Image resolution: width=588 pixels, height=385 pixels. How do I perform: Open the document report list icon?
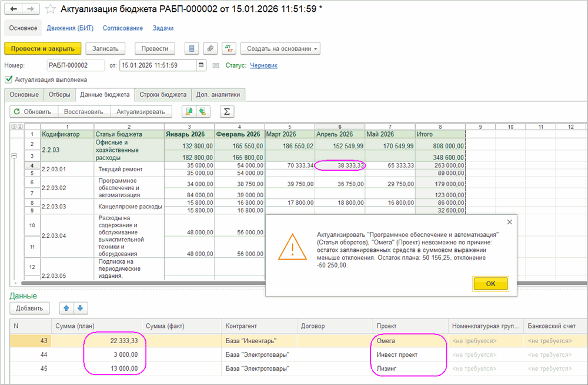[191, 48]
